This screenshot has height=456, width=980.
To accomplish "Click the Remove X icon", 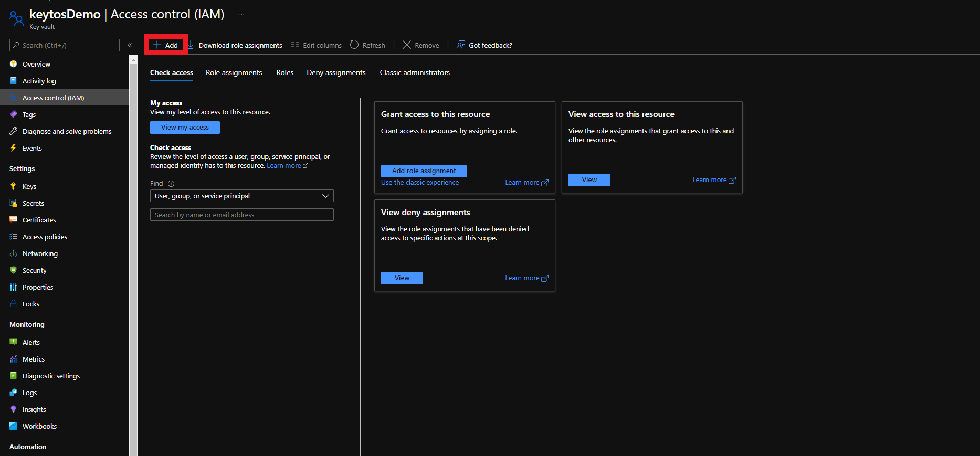I will click(x=407, y=45).
